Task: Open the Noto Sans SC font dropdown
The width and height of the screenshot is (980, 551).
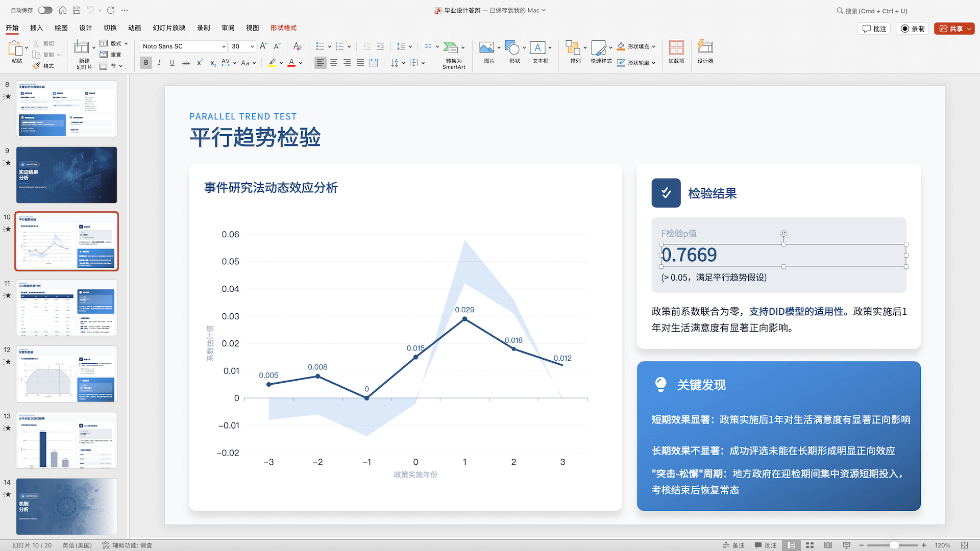Action: point(224,46)
